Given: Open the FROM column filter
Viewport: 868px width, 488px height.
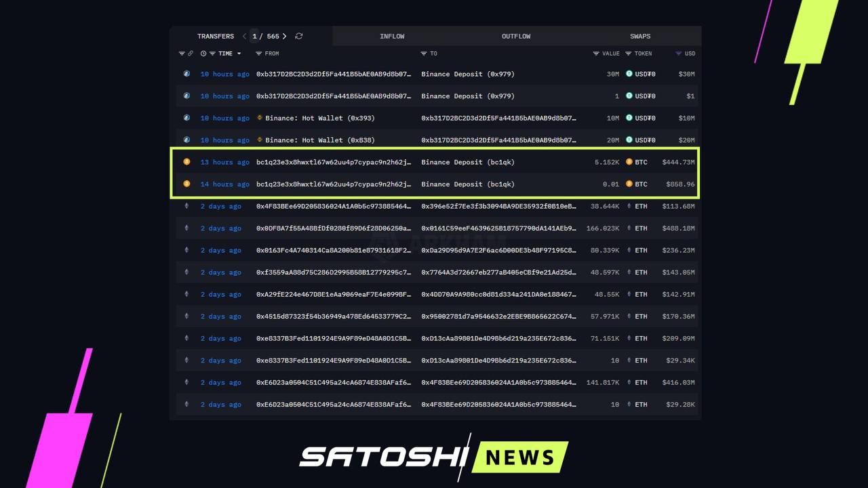Looking at the screenshot, I should point(258,54).
